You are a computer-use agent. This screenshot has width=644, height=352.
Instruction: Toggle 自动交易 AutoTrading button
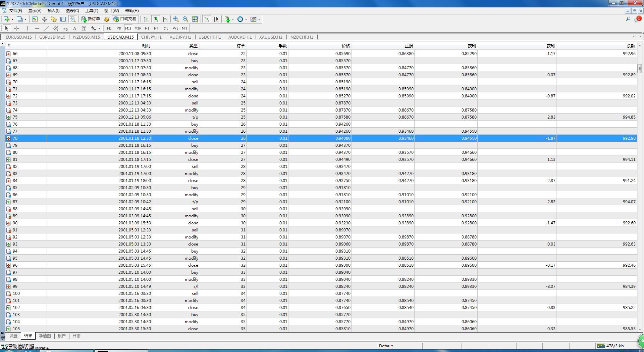tap(125, 19)
